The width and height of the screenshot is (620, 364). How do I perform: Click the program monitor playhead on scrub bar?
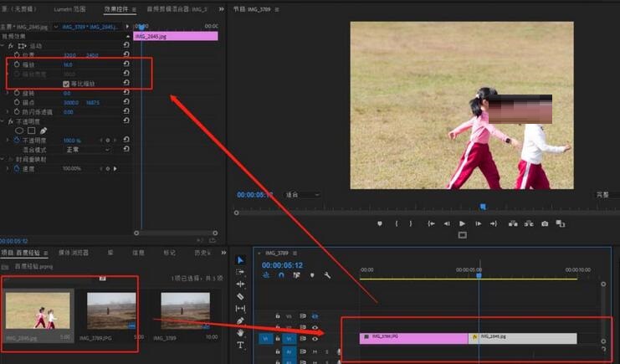(482, 206)
